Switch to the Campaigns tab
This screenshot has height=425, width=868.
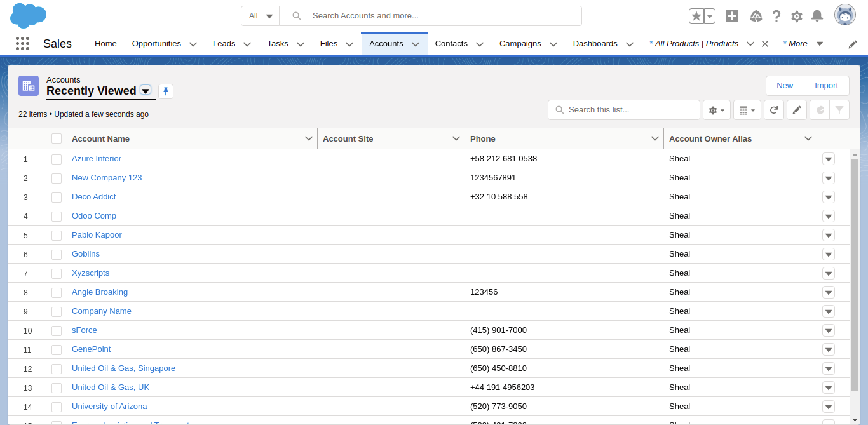[520, 44]
